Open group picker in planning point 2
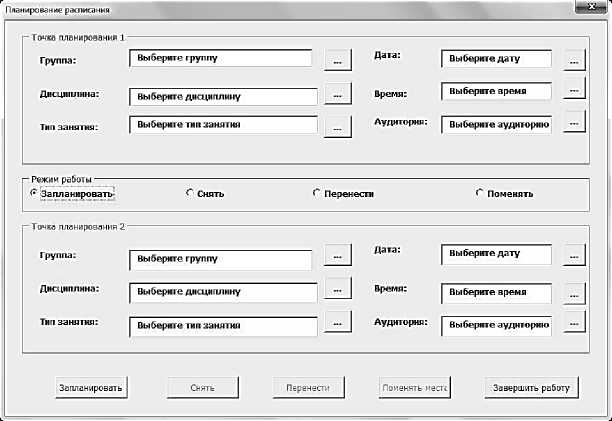This screenshot has width=612, height=421. (338, 256)
